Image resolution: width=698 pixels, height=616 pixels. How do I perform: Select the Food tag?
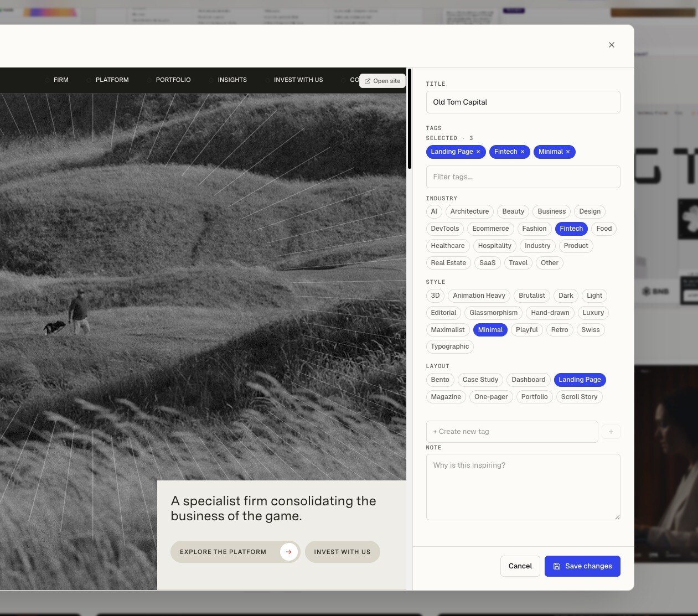pyautogui.click(x=604, y=229)
